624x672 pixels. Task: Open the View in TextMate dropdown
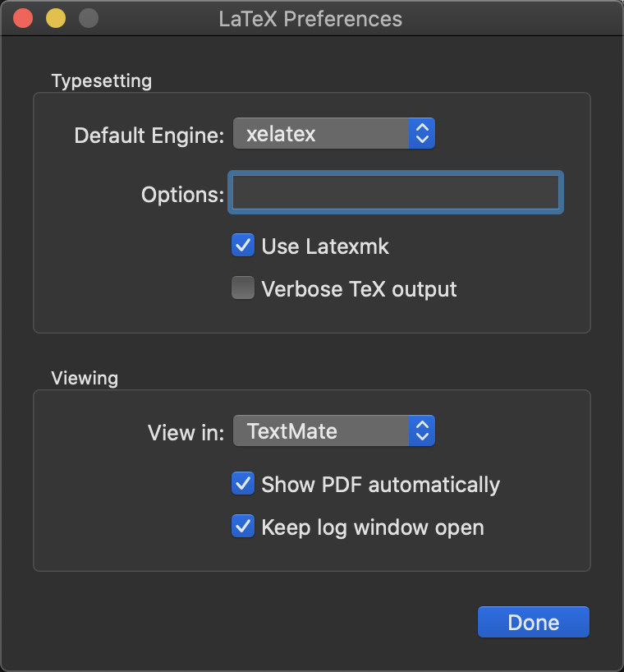[x=322, y=431]
